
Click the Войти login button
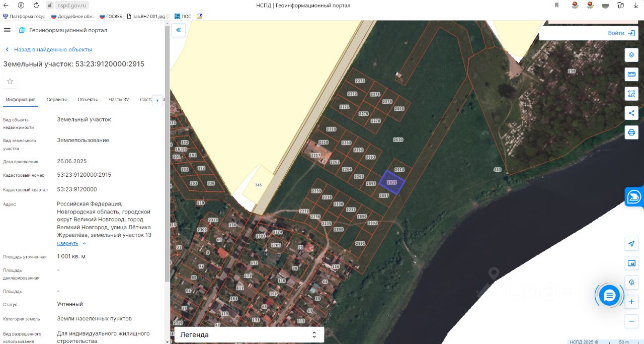point(621,33)
